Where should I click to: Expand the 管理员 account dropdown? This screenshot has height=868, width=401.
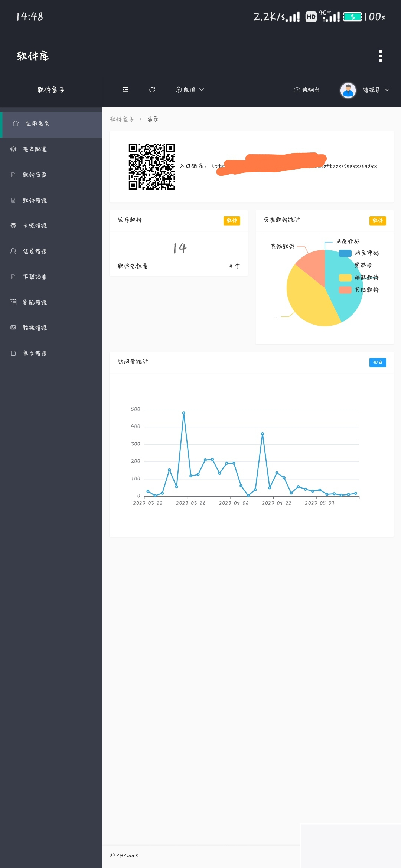point(376,90)
